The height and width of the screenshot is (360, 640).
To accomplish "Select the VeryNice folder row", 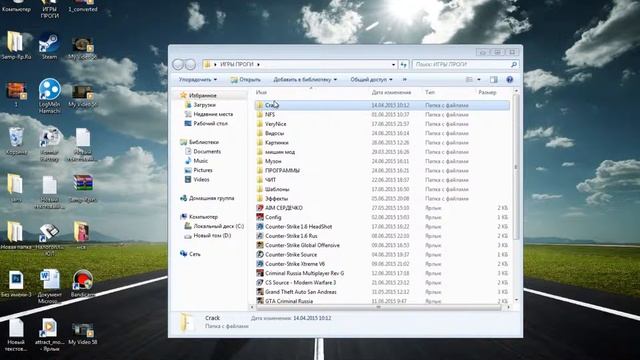I will (382, 124).
